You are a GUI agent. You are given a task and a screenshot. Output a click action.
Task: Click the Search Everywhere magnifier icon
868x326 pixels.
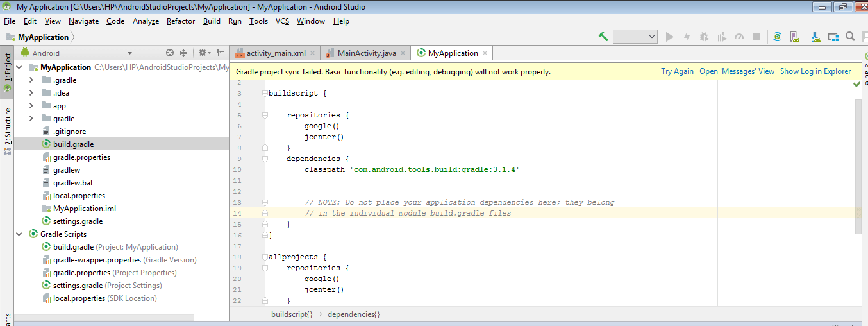coord(850,37)
